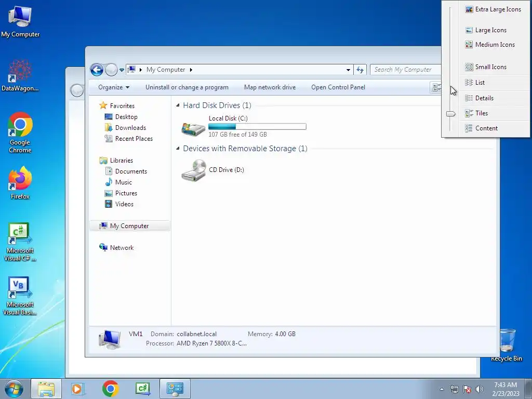Image resolution: width=532 pixels, height=399 pixels.
Task: Click the taskbar clock showing 7:43 AM
Action: point(506,389)
